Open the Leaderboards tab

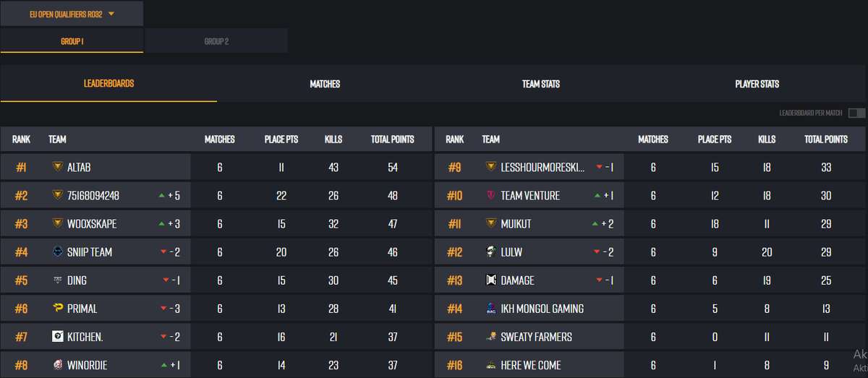(109, 84)
